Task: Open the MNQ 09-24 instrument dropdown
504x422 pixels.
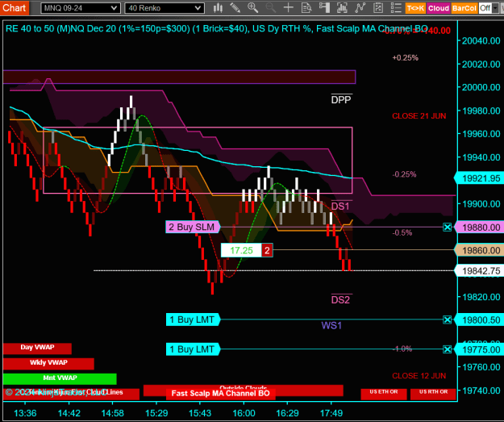Action: (x=81, y=8)
